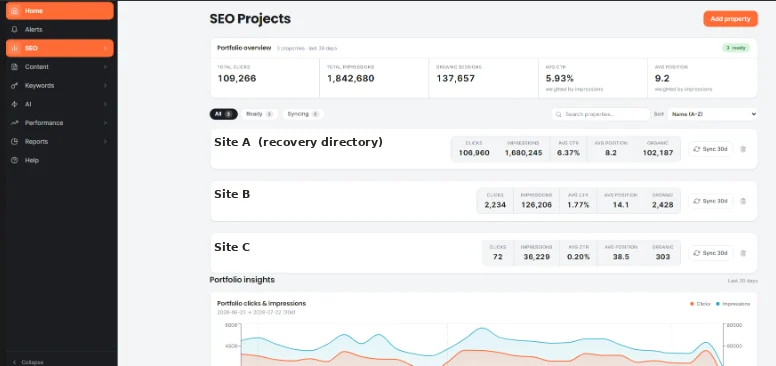Screen dimensions: 776x366
Task: Click the search magnifier icon
Action: [559, 114]
